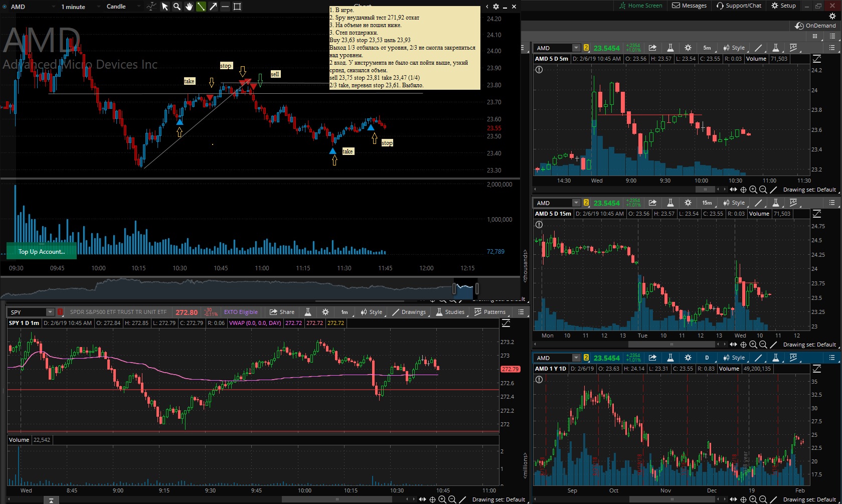Click red link badge next to SPY symbol

[x=60, y=312]
